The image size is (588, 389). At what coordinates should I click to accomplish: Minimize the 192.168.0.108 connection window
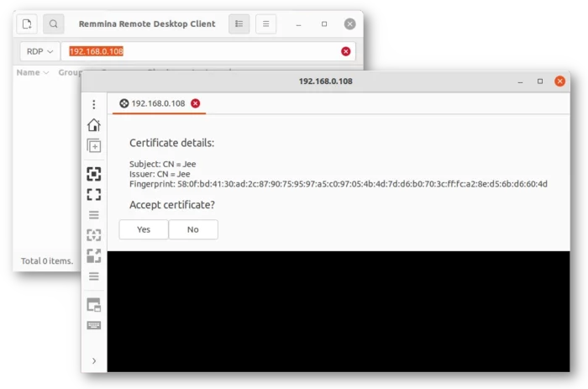tap(520, 81)
